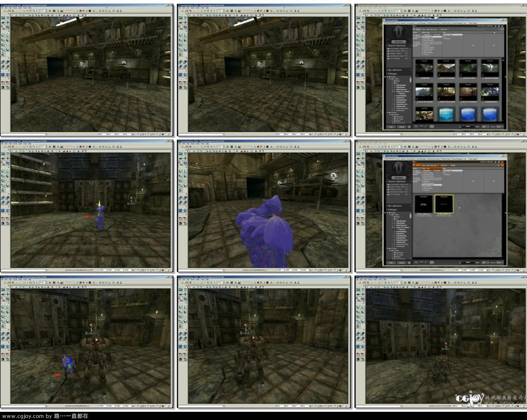Toggle Particle Systems filter in top-right Content Browser

(428, 47)
